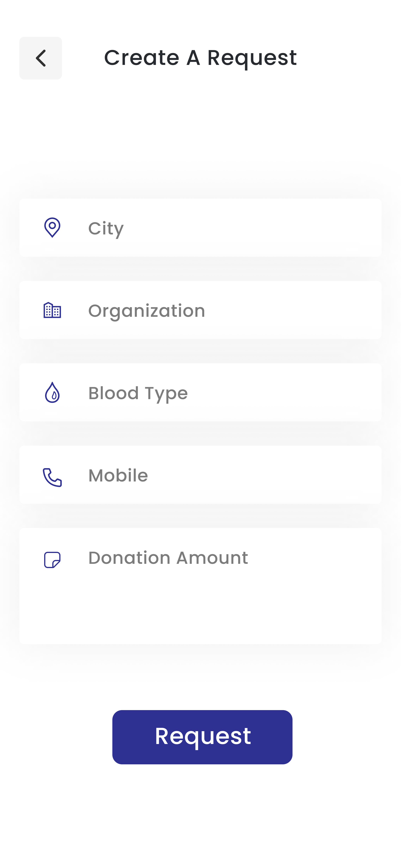
Task: Go back using the chevron arrow button
Action: click(40, 58)
